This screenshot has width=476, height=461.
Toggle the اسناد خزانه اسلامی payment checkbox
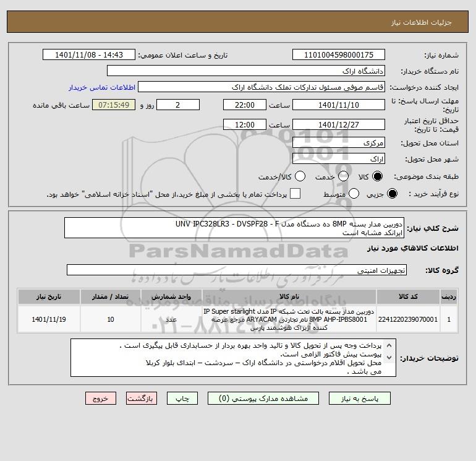[295, 194]
